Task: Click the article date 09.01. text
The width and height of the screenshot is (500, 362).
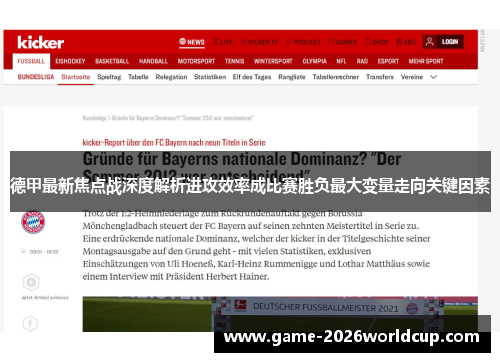Action: coord(44,252)
